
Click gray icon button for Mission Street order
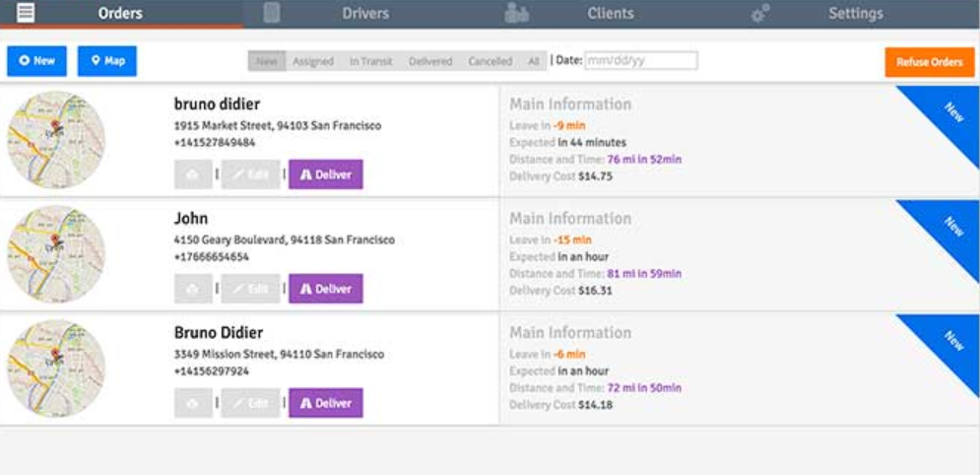click(193, 403)
